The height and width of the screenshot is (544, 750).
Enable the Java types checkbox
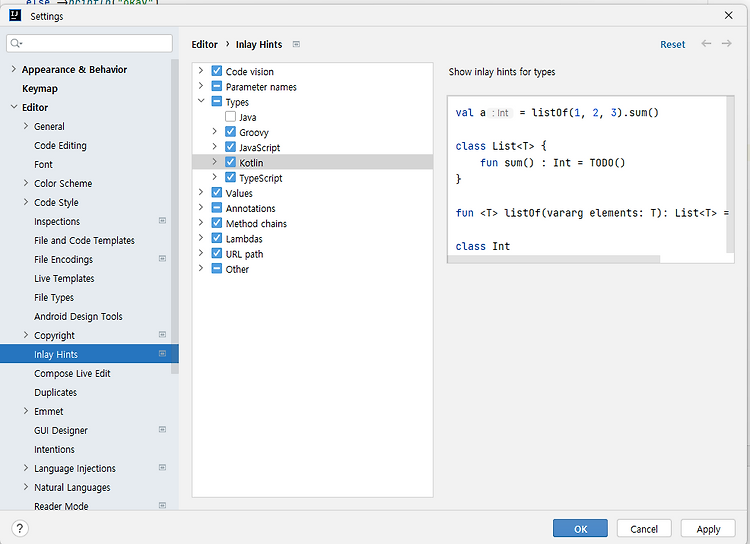[x=231, y=117]
